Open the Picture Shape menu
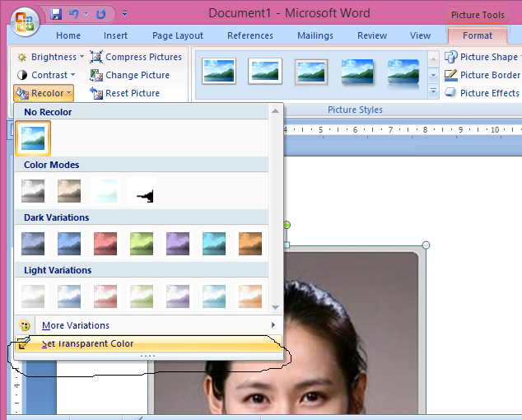This screenshot has height=420, width=522. click(x=482, y=57)
